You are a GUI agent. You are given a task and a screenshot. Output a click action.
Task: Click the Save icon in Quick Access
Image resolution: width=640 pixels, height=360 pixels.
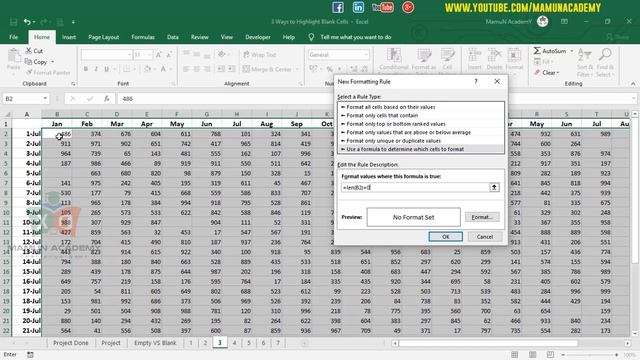point(13,22)
